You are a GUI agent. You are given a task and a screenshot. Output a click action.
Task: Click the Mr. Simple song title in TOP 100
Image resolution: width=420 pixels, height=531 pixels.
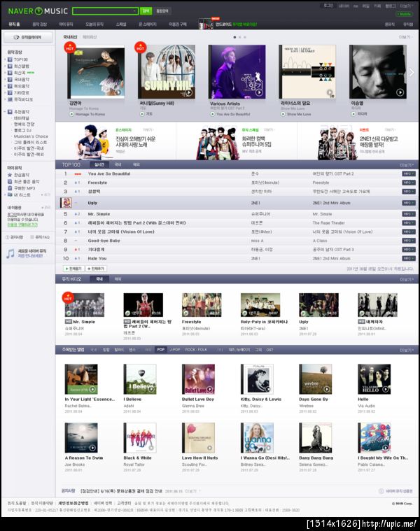(99, 214)
